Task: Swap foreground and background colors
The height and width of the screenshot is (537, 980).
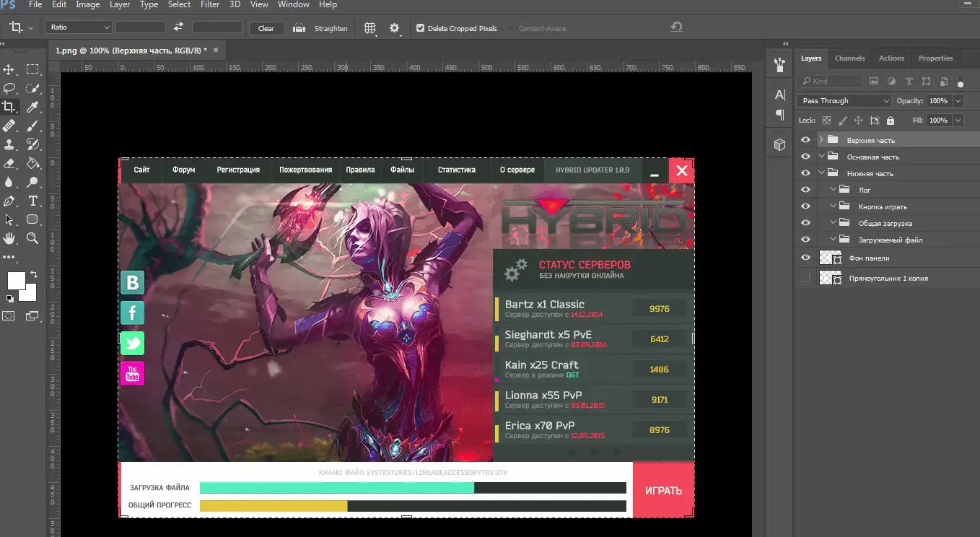Action: coord(33,275)
